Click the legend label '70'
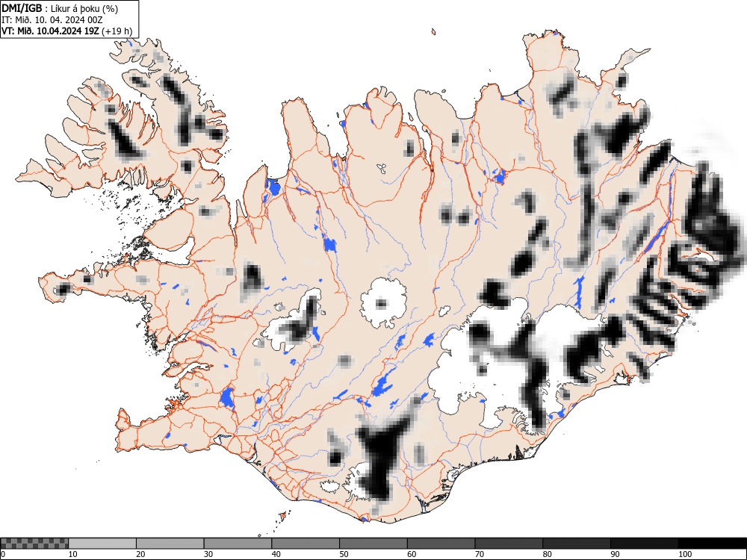Viewport: 747px width, 560px height. [x=480, y=554]
